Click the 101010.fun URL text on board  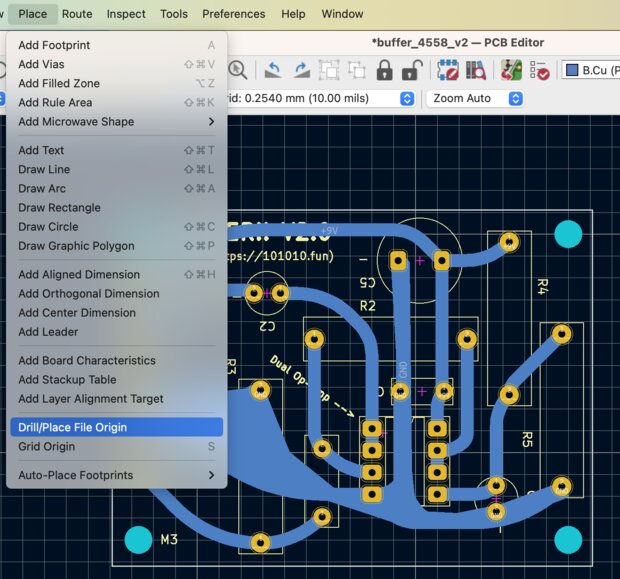[x=281, y=256]
